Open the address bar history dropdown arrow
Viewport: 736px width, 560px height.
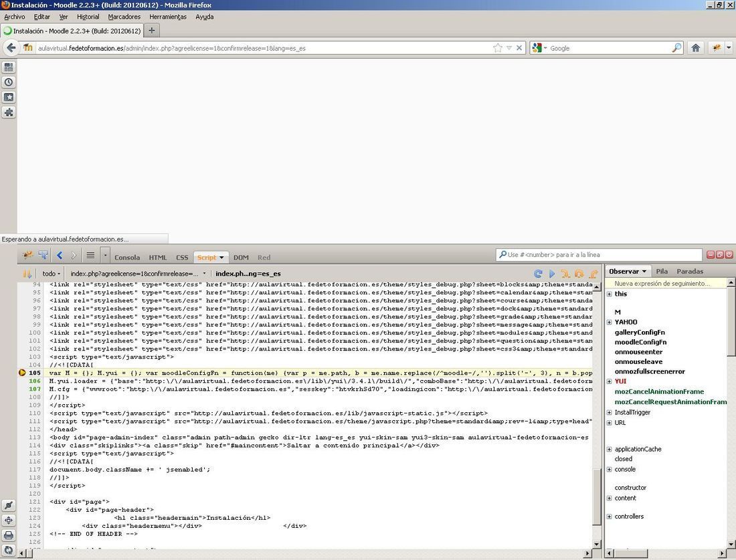coord(509,48)
